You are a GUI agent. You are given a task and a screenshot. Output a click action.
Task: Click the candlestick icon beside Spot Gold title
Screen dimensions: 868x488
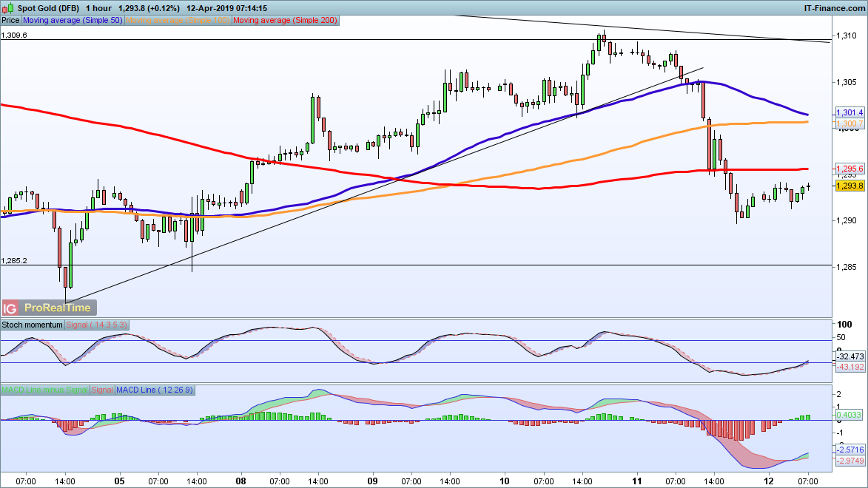[7, 7]
